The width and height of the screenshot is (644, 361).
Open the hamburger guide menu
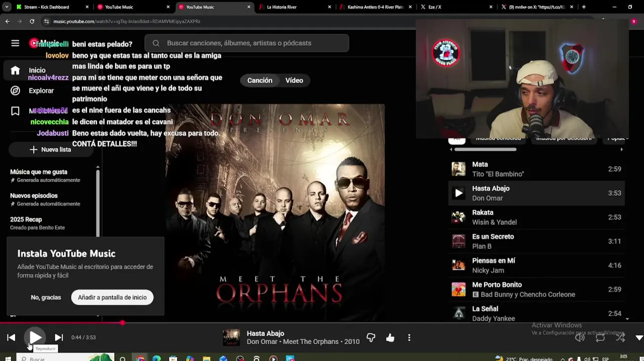15,43
